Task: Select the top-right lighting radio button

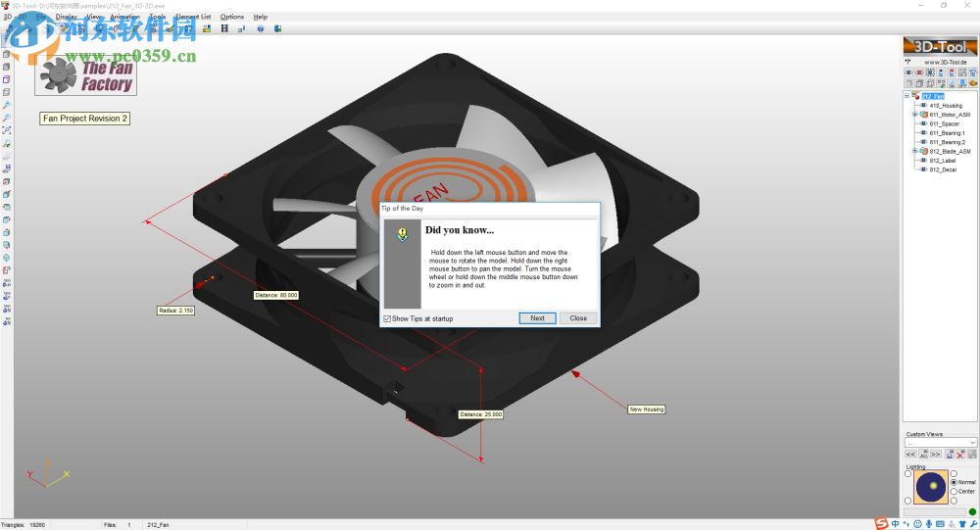Action: (954, 474)
